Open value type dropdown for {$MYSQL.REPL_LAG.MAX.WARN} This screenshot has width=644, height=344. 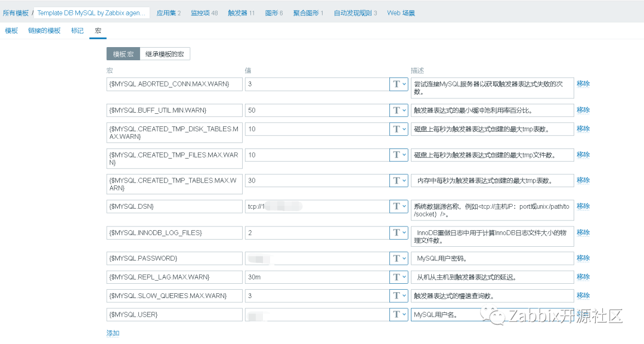(x=398, y=277)
